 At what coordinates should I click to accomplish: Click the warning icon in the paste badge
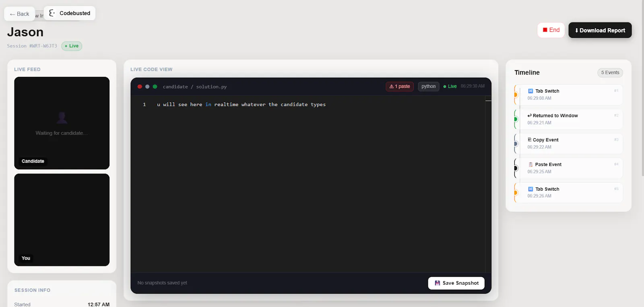[391, 87]
